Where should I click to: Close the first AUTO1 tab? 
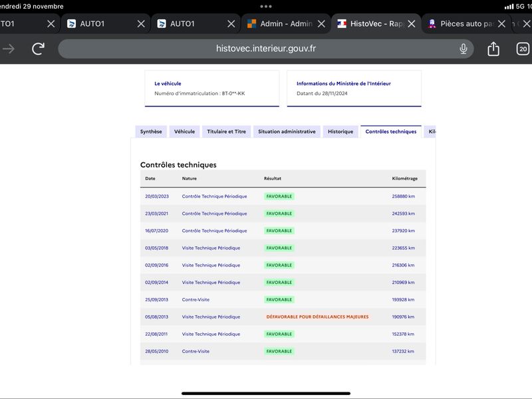tap(141, 24)
